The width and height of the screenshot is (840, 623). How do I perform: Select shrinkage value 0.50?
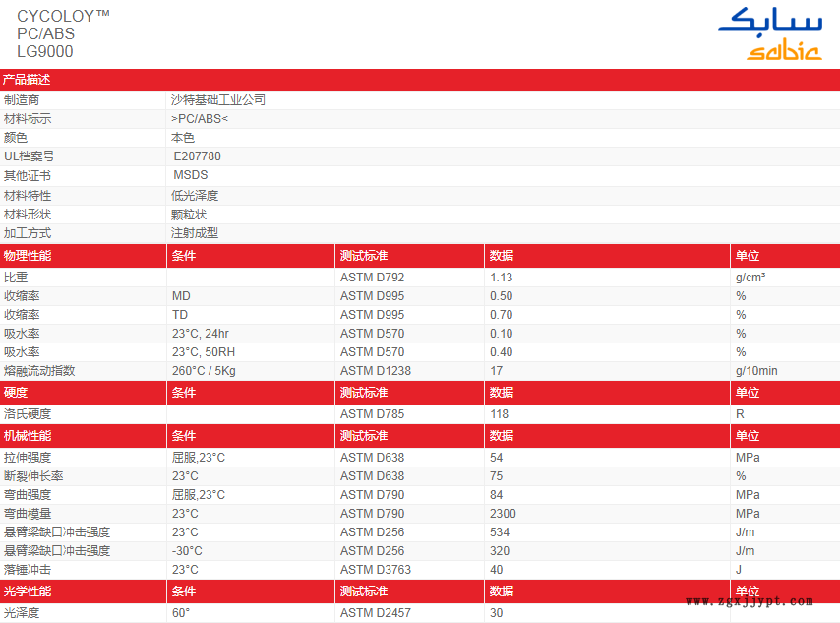coord(501,296)
